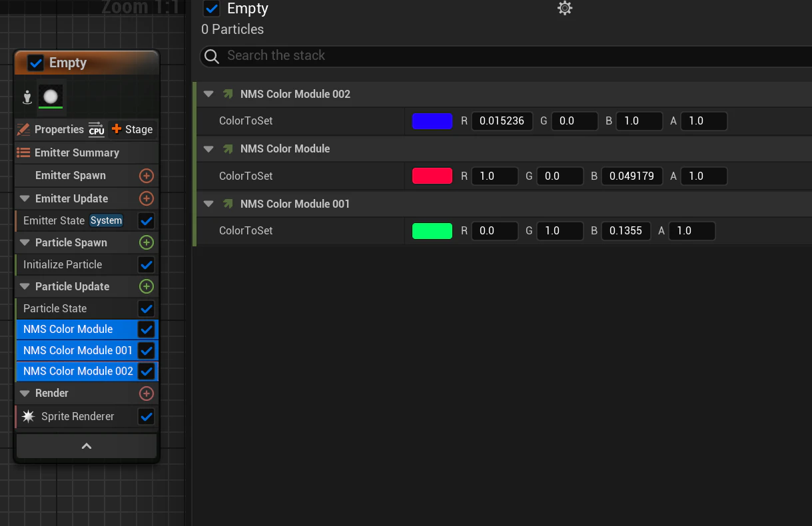Click NMS Color Module 001 script icon
This screenshot has width=812, height=526.
pos(228,204)
